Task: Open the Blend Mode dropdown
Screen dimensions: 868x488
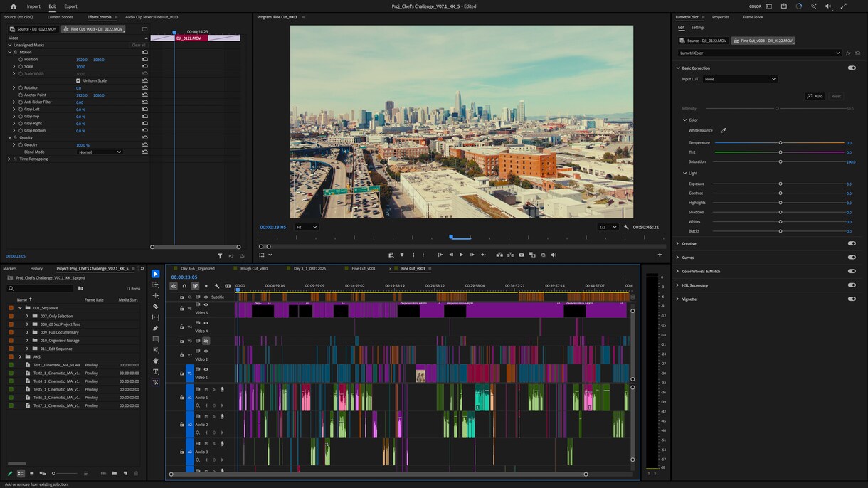Action: click(100, 152)
